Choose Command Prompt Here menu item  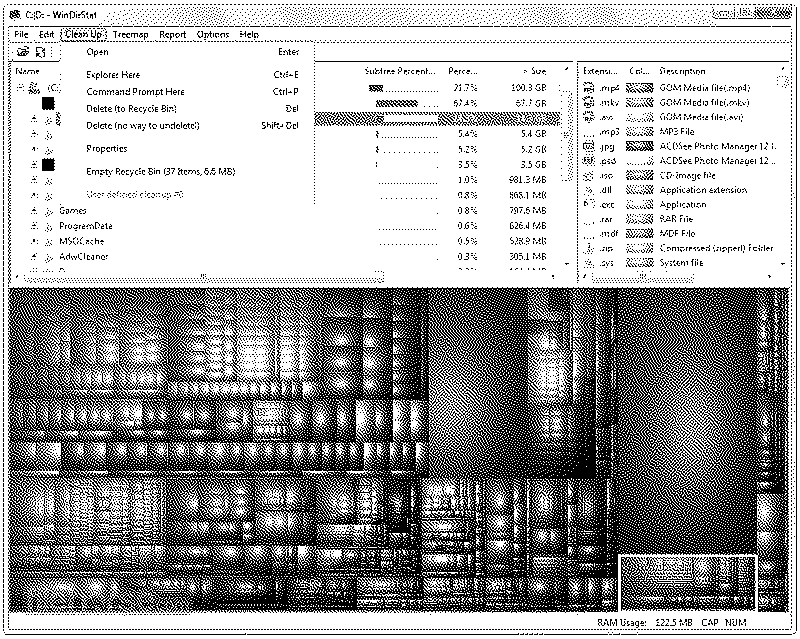135,92
